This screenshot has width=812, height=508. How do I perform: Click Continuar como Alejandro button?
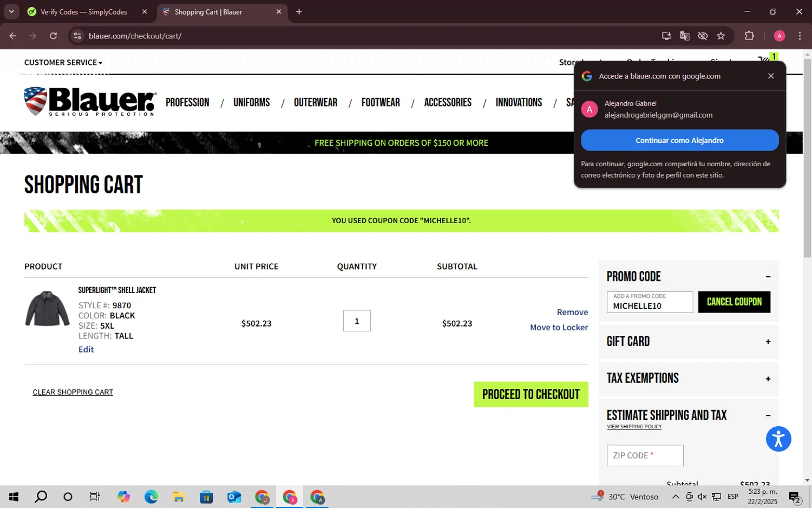(679, 140)
